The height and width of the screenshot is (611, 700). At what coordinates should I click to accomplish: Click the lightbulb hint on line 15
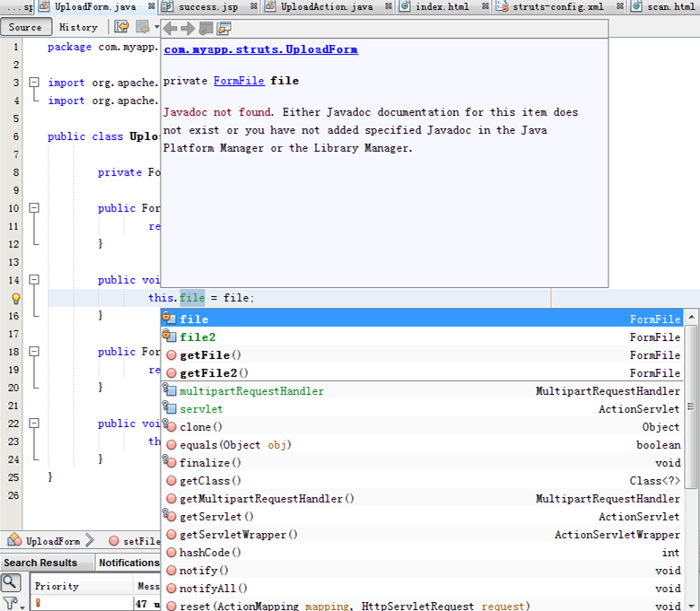15,298
